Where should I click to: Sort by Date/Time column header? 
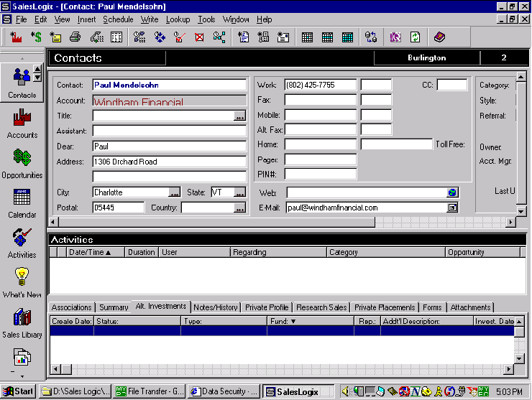coord(96,252)
